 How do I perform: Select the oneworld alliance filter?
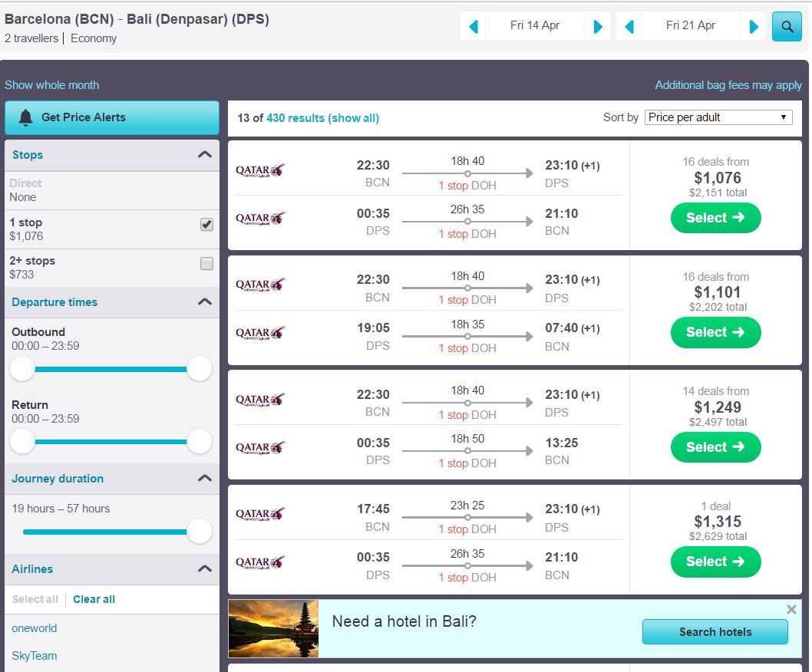point(35,628)
